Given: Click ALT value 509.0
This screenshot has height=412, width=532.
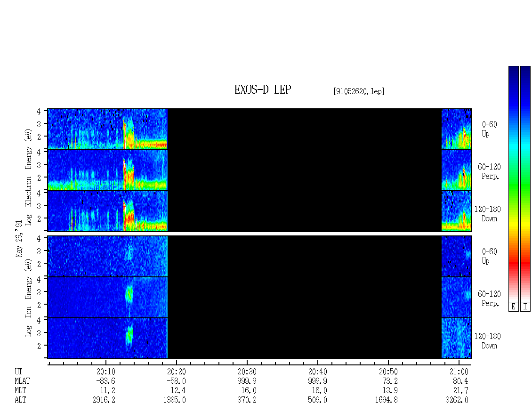Looking at the screenshot, I should 318,400.
